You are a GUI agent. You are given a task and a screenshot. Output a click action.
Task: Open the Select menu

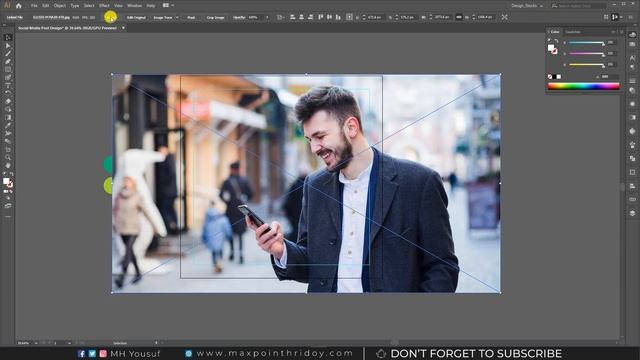(89, 6)
